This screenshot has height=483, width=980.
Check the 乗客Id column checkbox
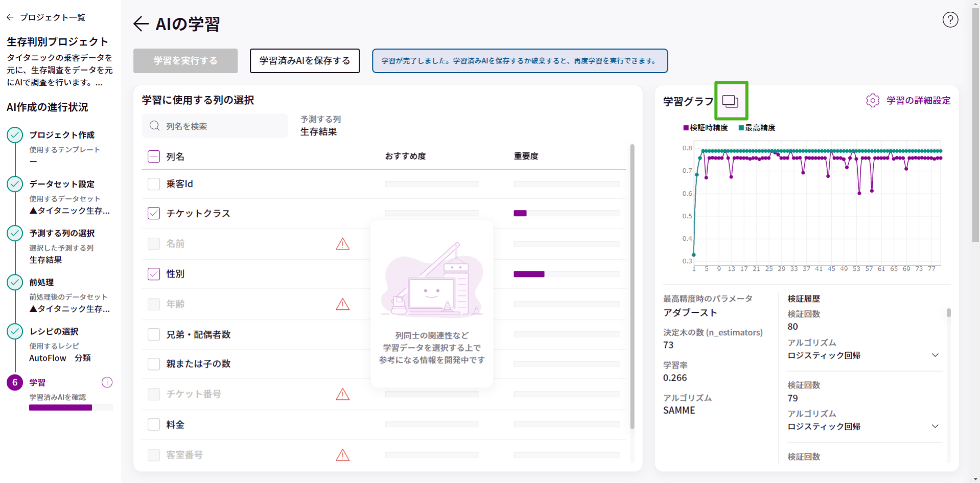(x=154, y=184)
